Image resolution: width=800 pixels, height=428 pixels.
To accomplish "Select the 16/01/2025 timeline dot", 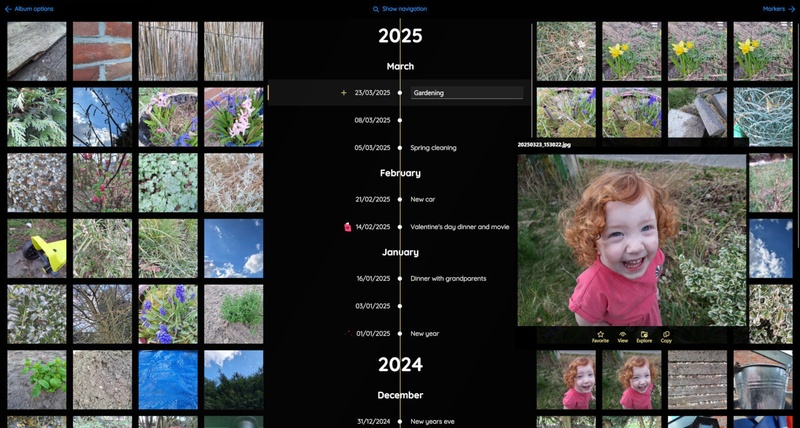I will (x=399, y=279).
